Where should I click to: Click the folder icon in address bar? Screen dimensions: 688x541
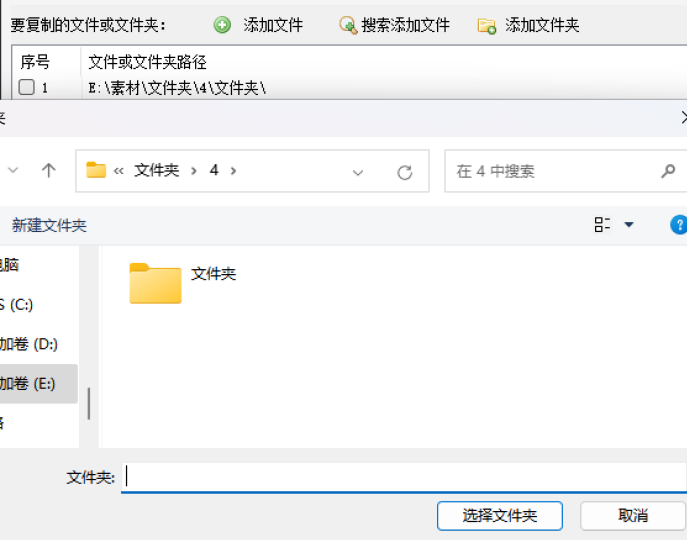pos(96,170)
